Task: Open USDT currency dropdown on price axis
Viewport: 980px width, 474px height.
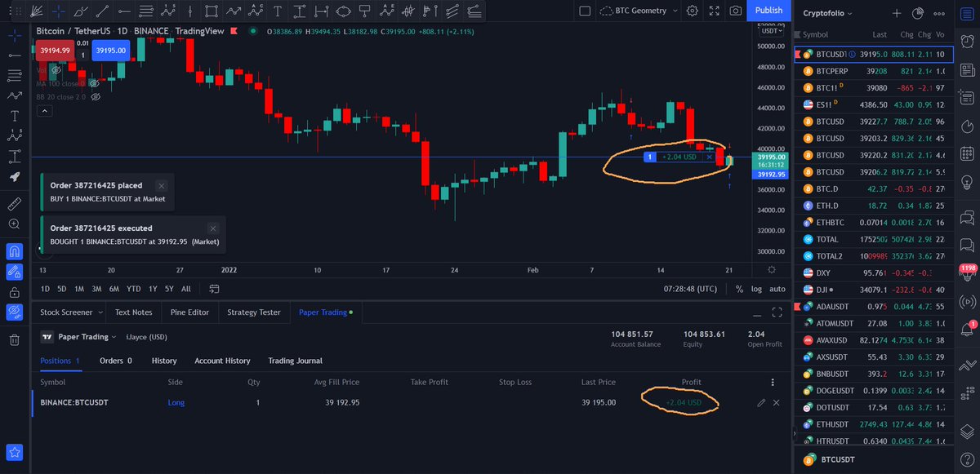Action: point(770,31)
